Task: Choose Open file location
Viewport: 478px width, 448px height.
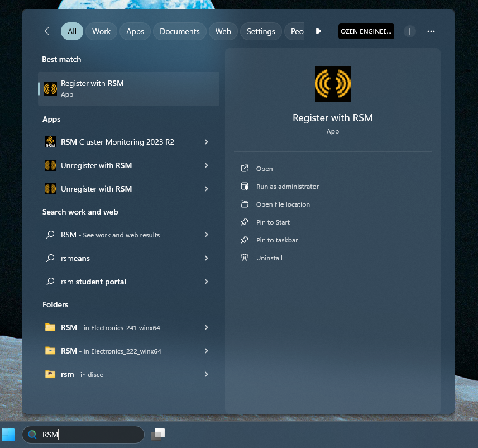Action: (283, 204)
